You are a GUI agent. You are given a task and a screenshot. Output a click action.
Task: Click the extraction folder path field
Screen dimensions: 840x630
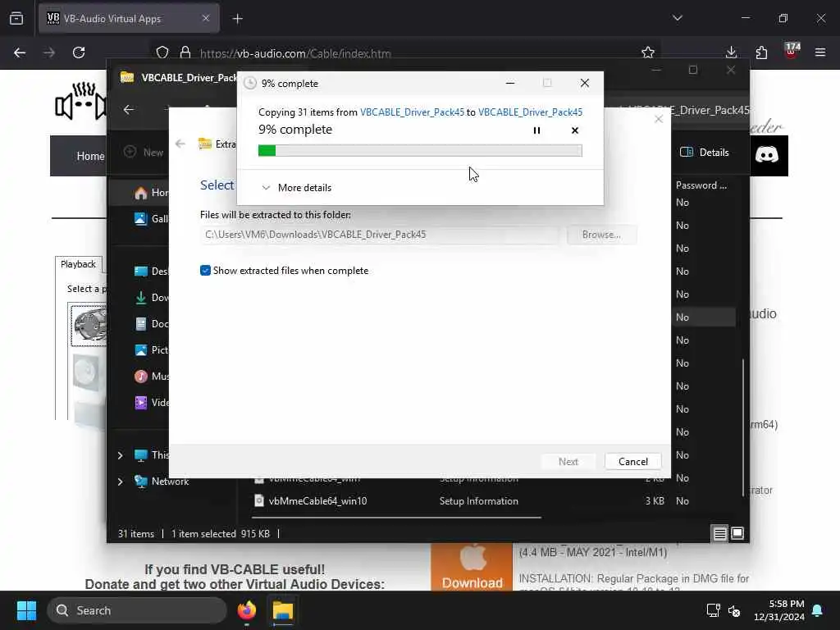(379, 234)
